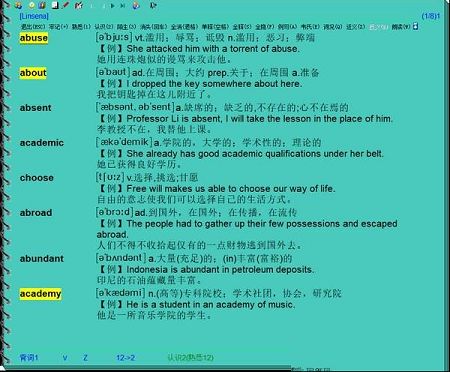Click the cursor-arrow icon in top toolbar
450x372 pixels.
(x=153, y=5)
